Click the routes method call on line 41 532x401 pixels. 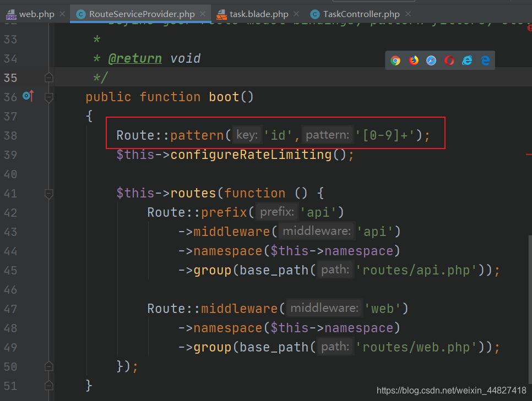click(x=193, y=193)
